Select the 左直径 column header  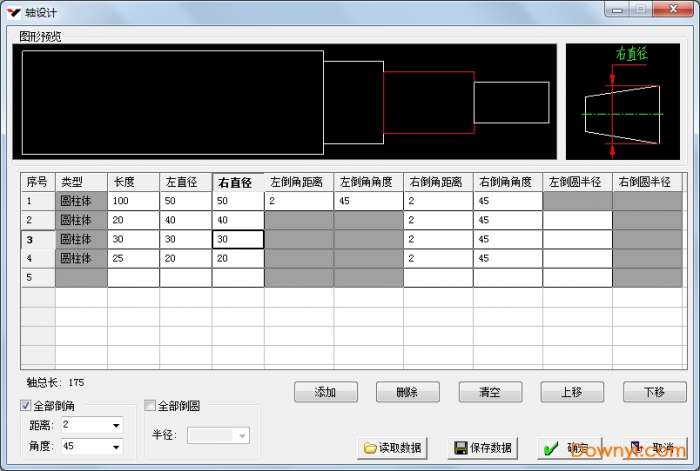pyautogui.click(x=185, y=182)
